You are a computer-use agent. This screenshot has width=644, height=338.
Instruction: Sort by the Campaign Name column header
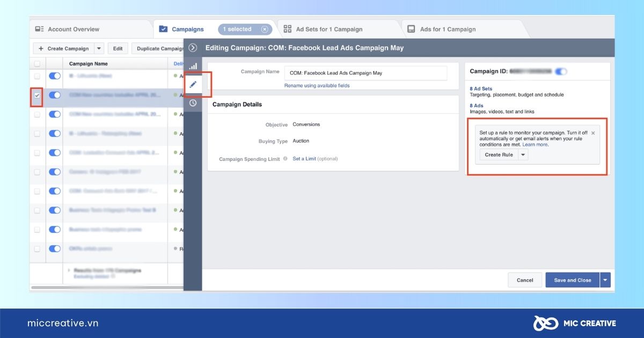click(x=89, y=64)
